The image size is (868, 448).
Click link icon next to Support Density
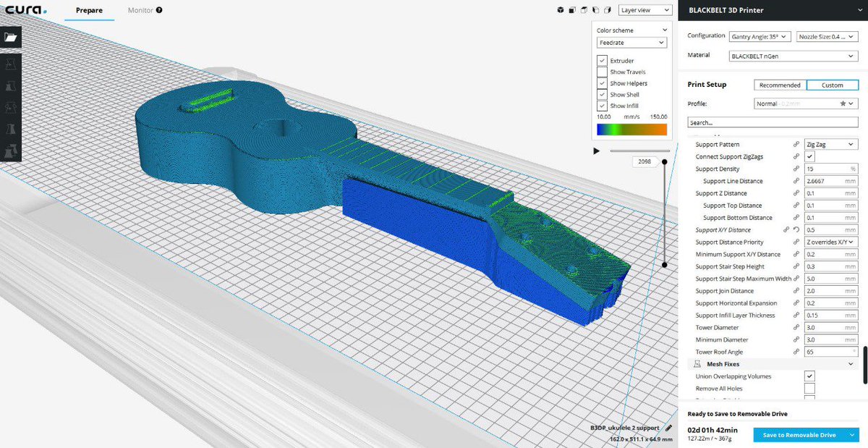tap(796, 169)
